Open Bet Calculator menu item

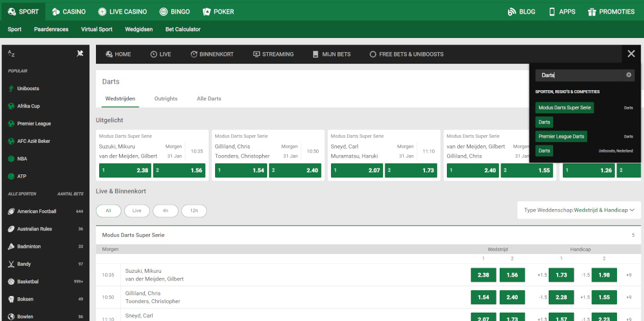183,29
